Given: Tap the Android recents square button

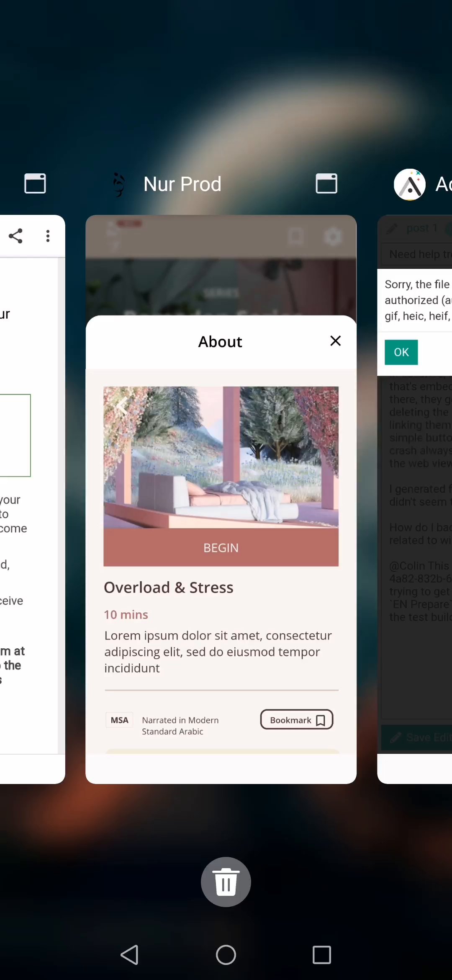Looking at the screenshot, I should click(322, 955).
